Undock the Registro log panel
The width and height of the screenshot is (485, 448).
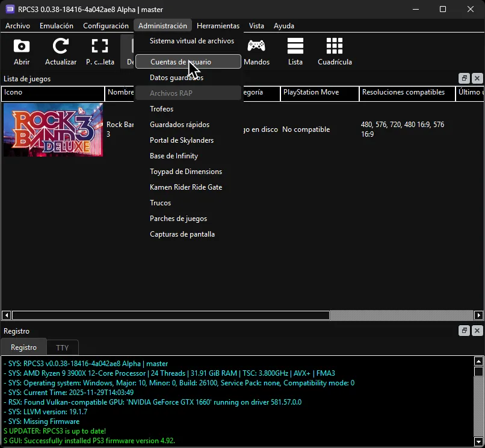click(x=463, y=331)
